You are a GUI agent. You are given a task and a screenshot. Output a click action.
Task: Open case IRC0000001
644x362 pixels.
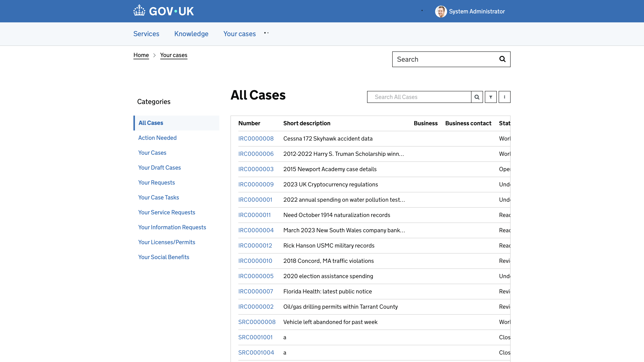click(x=255, y=200)
